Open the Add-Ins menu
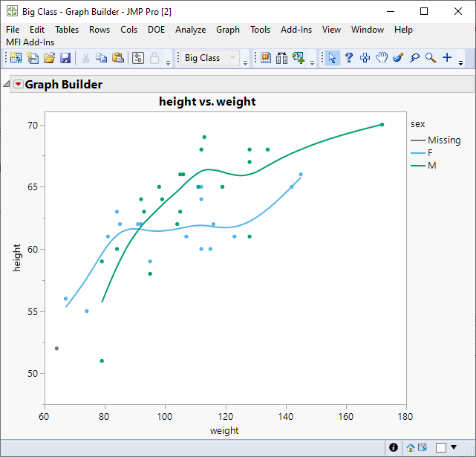 pos(296,30)
